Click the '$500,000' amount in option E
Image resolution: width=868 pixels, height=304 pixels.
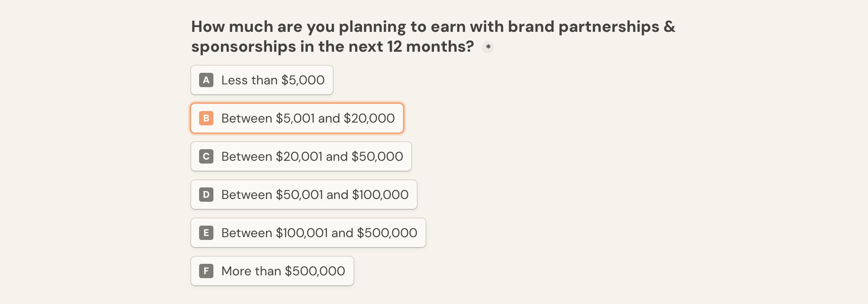click(387, 233)
